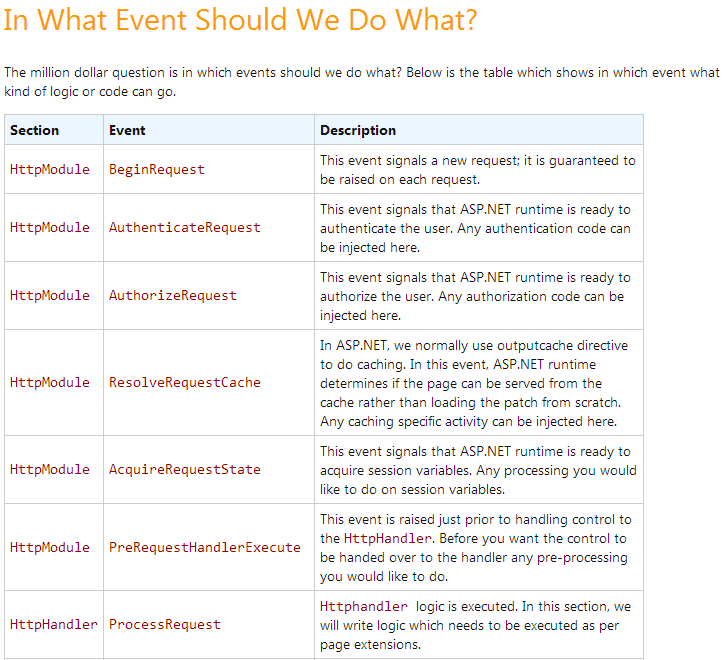Click red 'Httphandler' word in ProcessRequest description
724x660 pixels.
coord(364,606)
